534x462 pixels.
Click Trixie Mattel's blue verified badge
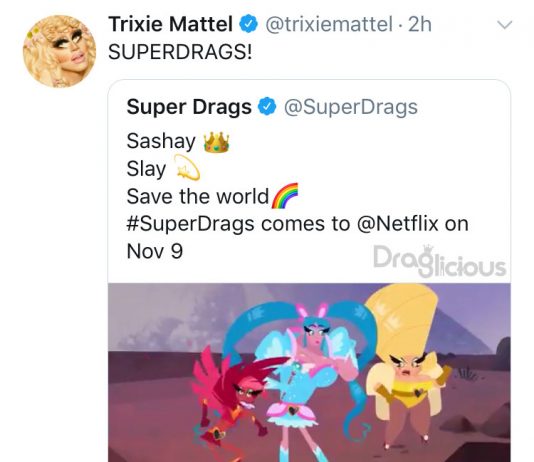(x=249, y=25)
